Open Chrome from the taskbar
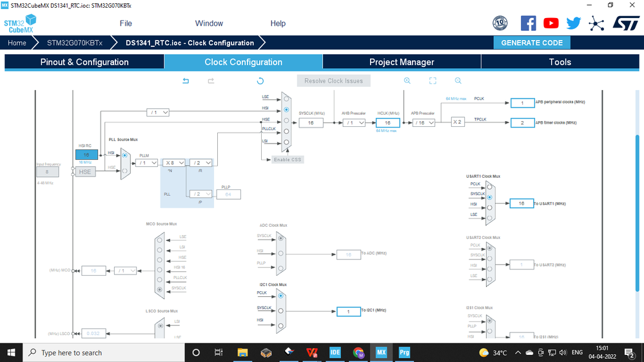Screen dimensions: 644x362 click(x=358, y=352)
